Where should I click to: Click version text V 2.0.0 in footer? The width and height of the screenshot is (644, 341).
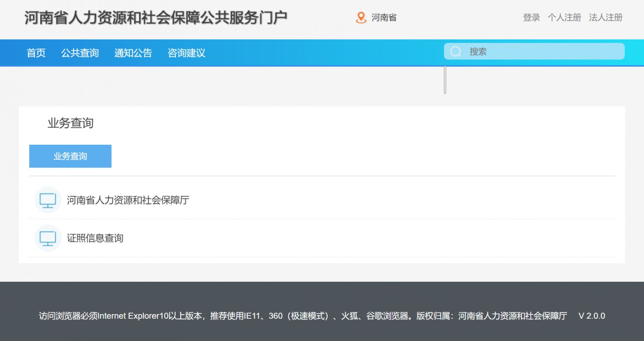[x=592, y=316]
